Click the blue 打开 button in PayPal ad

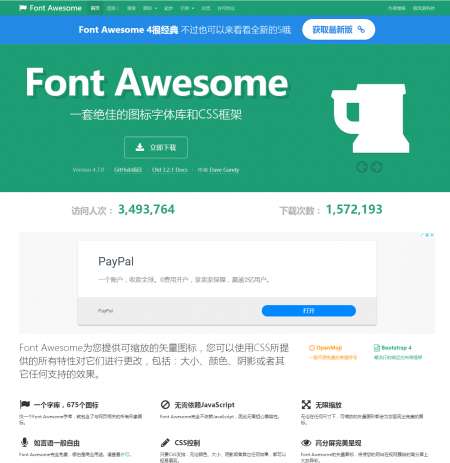(x=309, y=311)
